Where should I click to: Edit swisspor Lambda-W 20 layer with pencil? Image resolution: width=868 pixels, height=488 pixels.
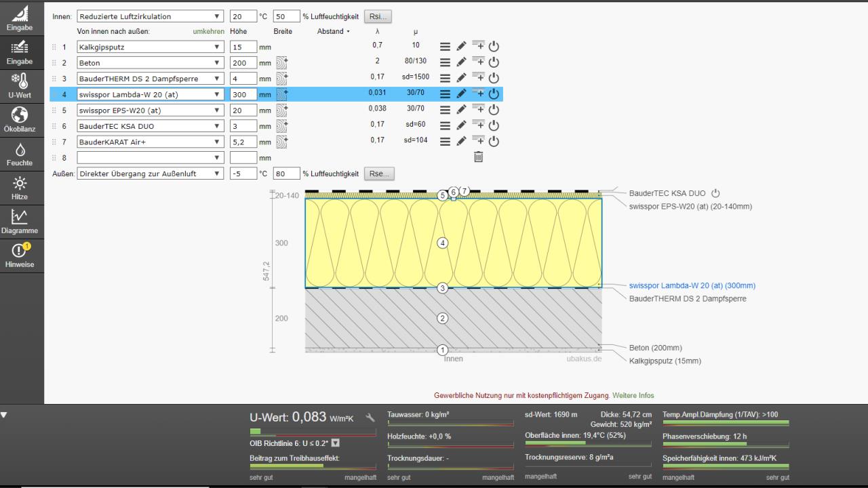[461, 94]
